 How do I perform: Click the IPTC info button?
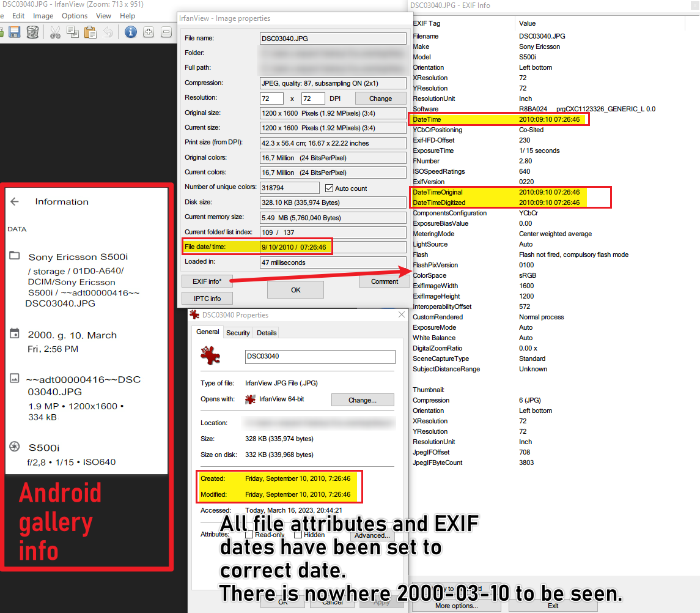[207, 299]
